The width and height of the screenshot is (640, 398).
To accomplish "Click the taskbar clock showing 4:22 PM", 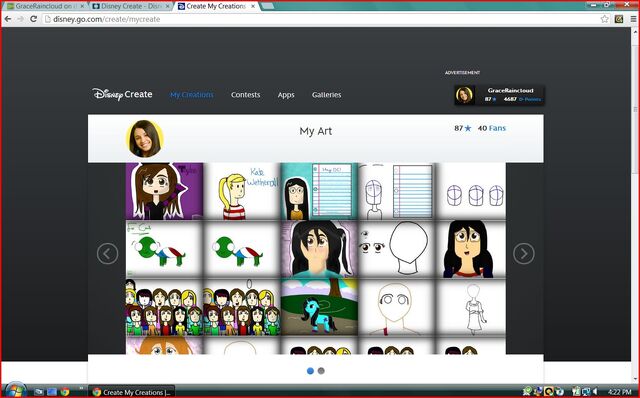I will (619, 392).
